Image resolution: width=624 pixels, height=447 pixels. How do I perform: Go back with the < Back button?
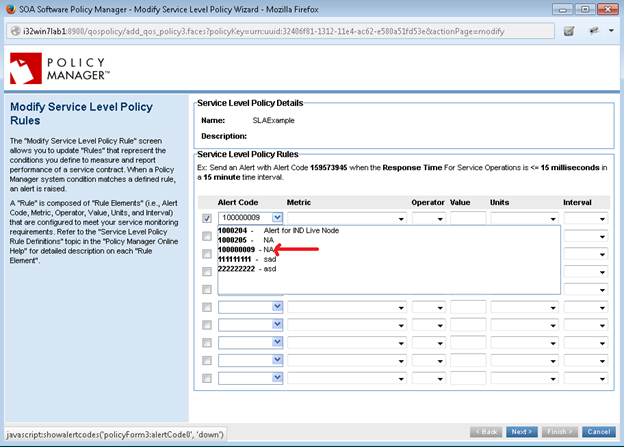click(x=486, y=432)
